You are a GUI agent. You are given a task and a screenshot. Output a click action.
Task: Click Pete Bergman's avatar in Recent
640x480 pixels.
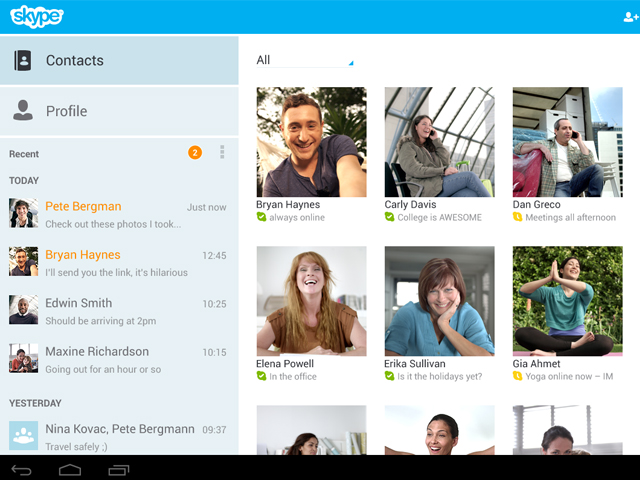click(24, 213)
